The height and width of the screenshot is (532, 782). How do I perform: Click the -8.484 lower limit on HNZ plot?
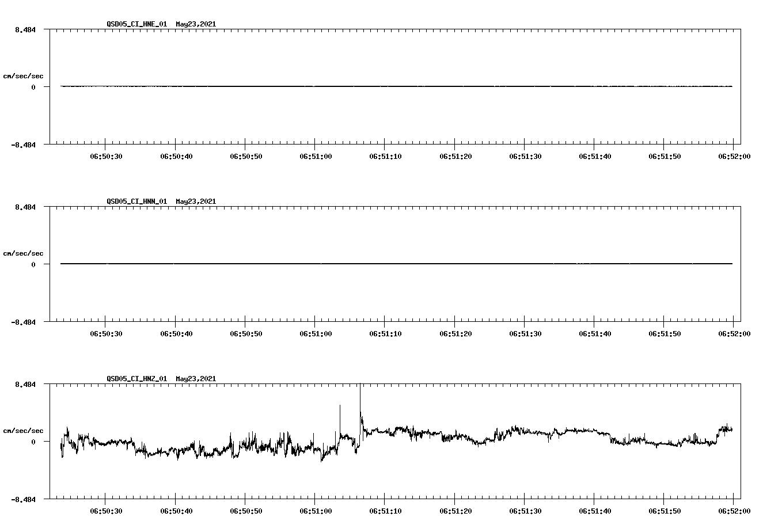tap(23, 499)
